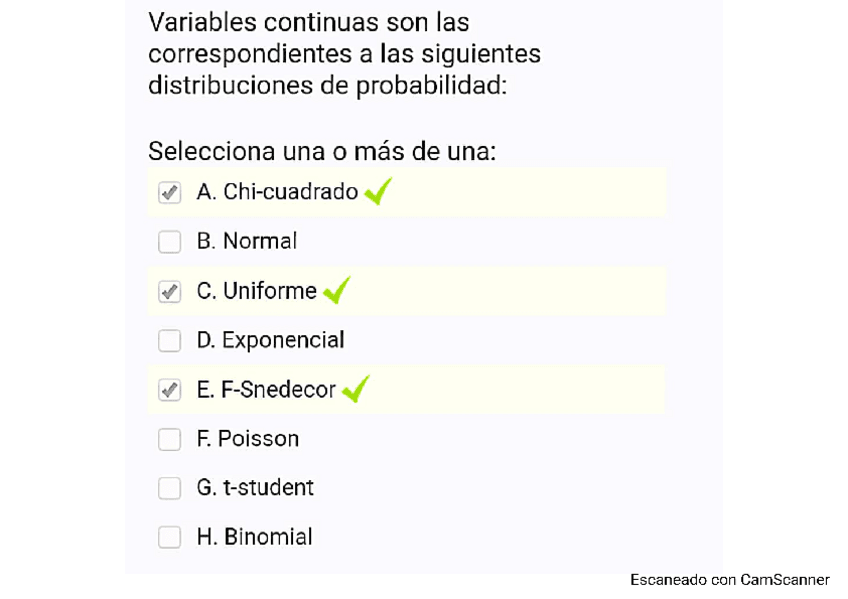Viewport: 848px width, 599px height.
Task: Click the "B. Normal" answer text
Action: pyautogui.click(x=247, y=241)
